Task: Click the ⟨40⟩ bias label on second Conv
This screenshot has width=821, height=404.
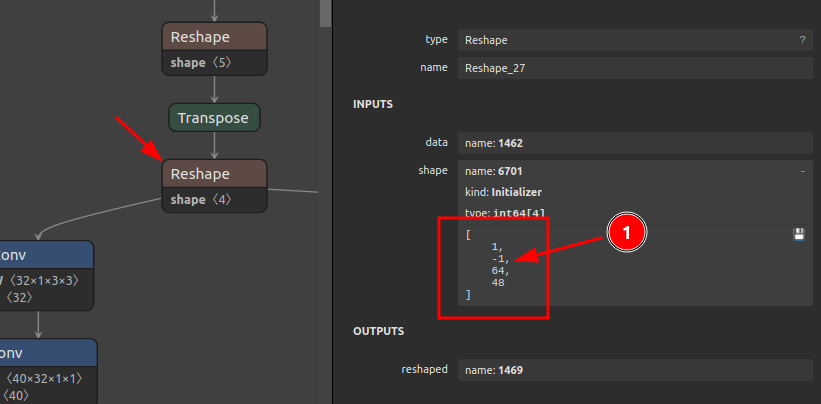Action: tap(18, 396)
